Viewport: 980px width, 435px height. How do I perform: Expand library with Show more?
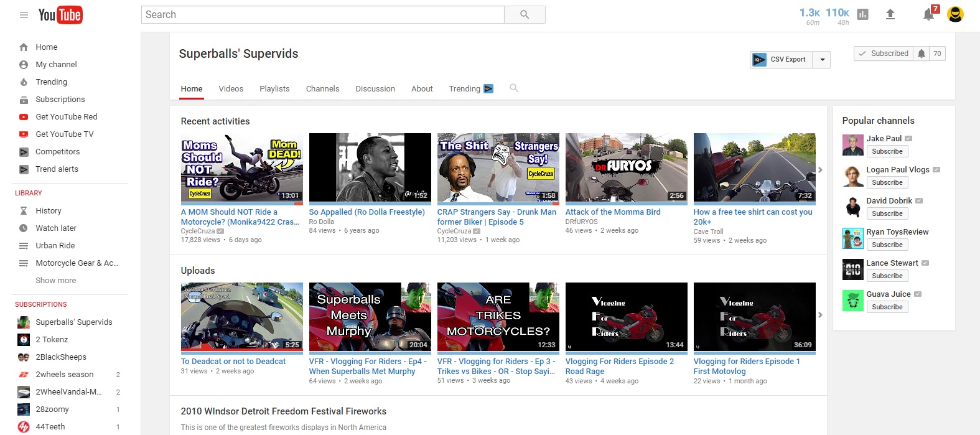tap(56, 281)
